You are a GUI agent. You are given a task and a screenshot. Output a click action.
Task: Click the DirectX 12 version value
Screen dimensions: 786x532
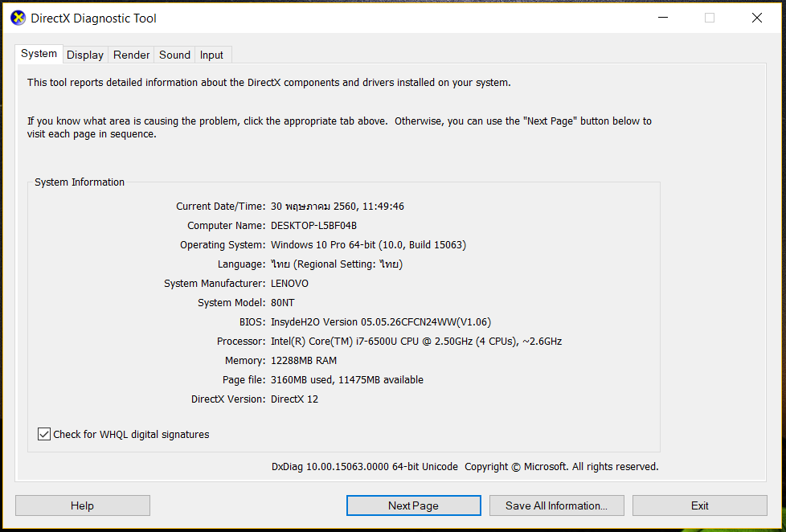pos(295,399)
